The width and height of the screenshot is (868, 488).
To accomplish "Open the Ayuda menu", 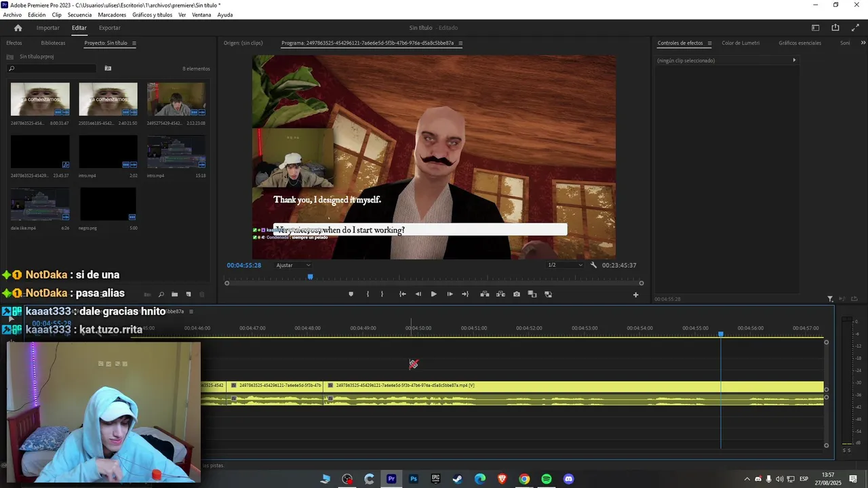I will point(225,15).
